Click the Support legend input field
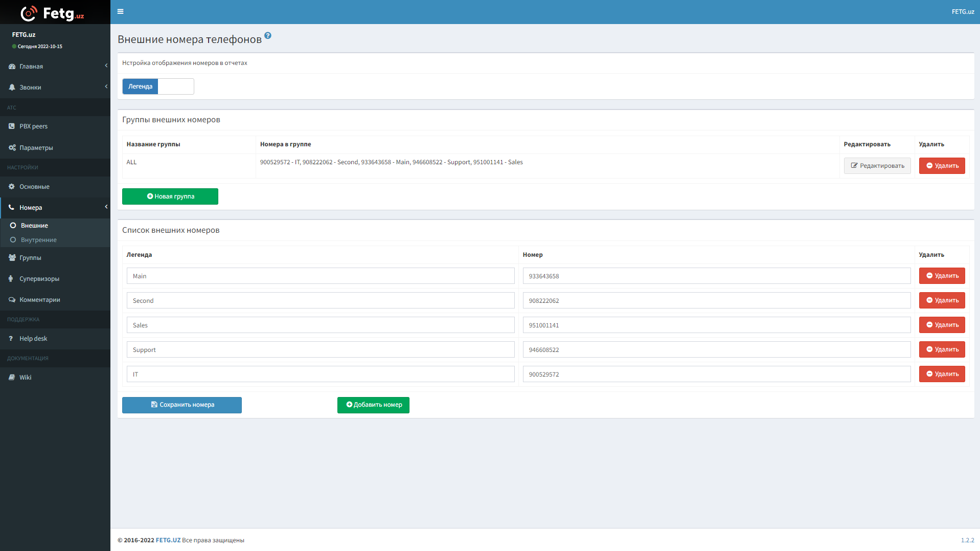 pyautogui.click(x=321, y=350)
